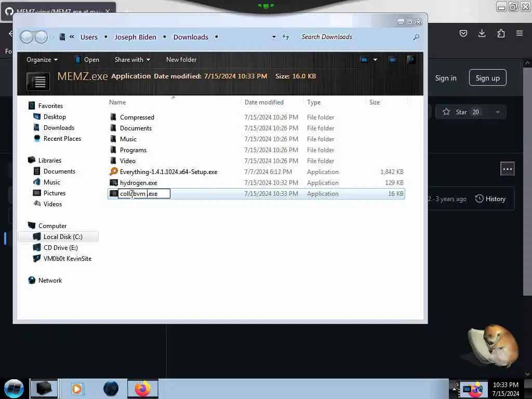
Task: Click the Explorer Back navigation button
Action: tap(26, 37)
